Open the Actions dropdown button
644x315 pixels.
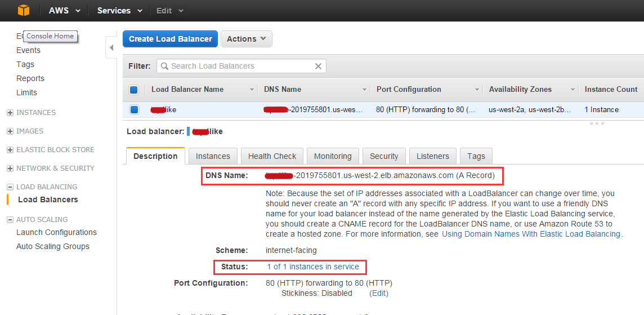point(247,39)
